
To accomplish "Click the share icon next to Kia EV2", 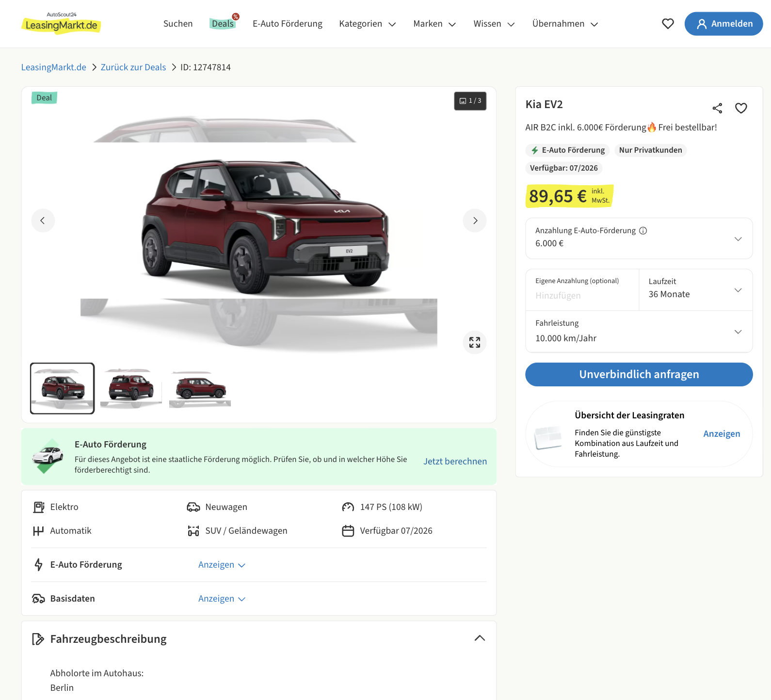I will [717, 108].
